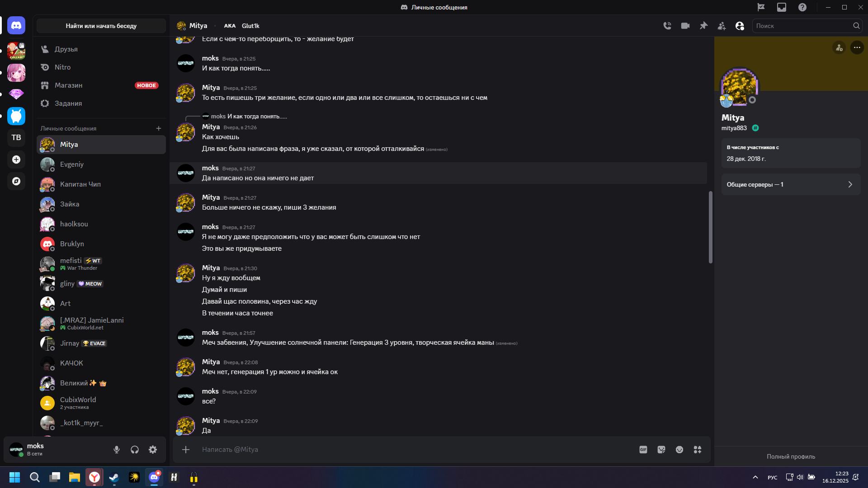Open the emoji picker
Screen dimensions: 868x488
[x=679, y=450]
